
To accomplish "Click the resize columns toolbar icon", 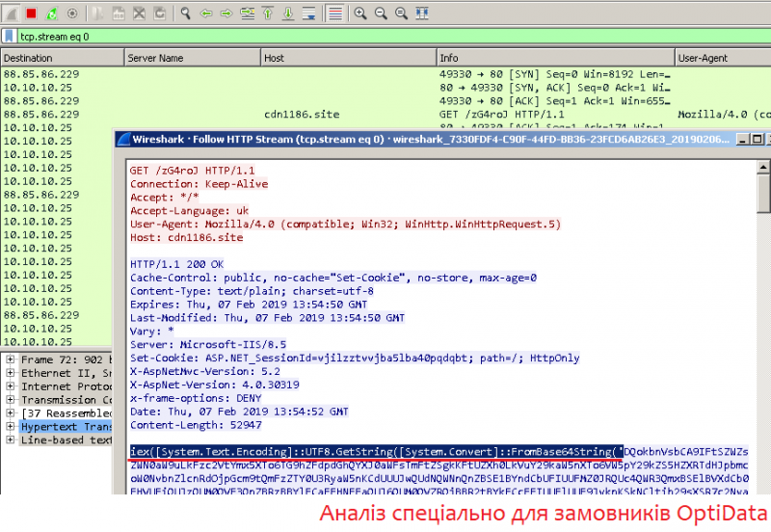I will click(419, 13).
